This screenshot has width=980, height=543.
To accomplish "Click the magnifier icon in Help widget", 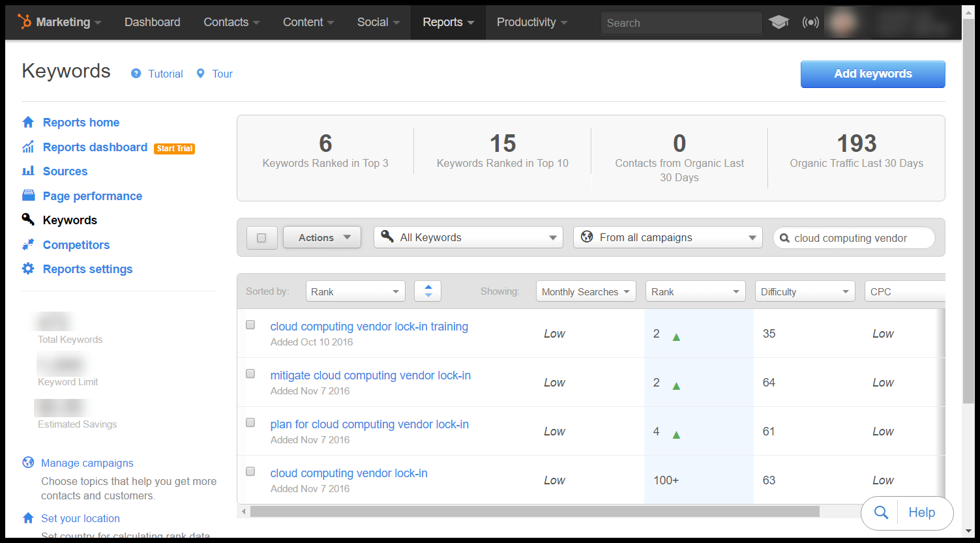I will (881, 512).
